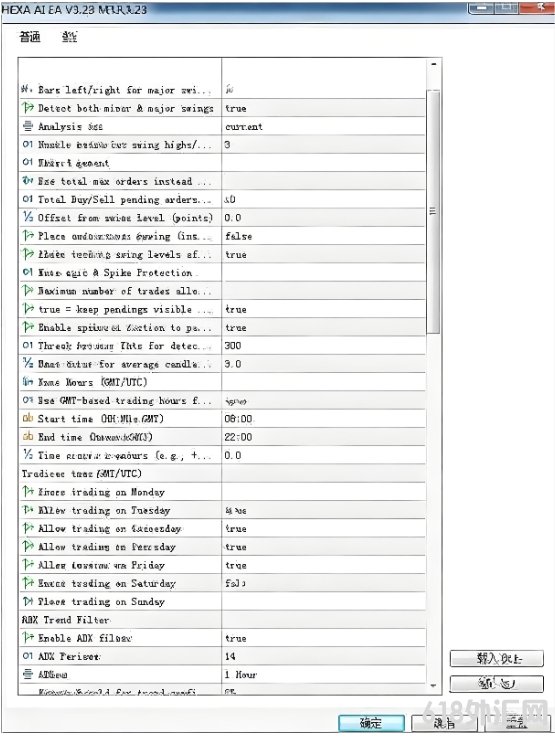Click the boolean icon of Enable ADX filter
Screen dimensions: 555x737
[28, 638]
